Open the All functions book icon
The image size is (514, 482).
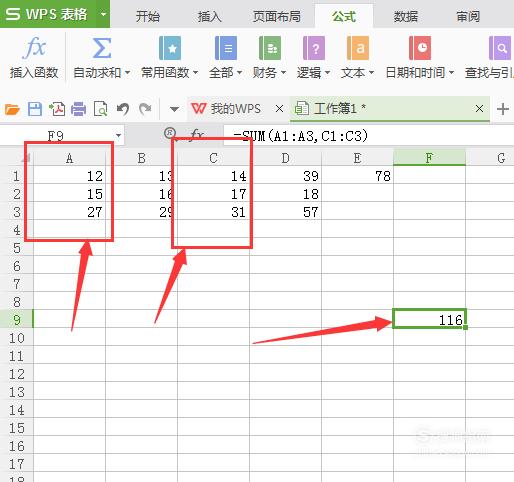[226, 48]
